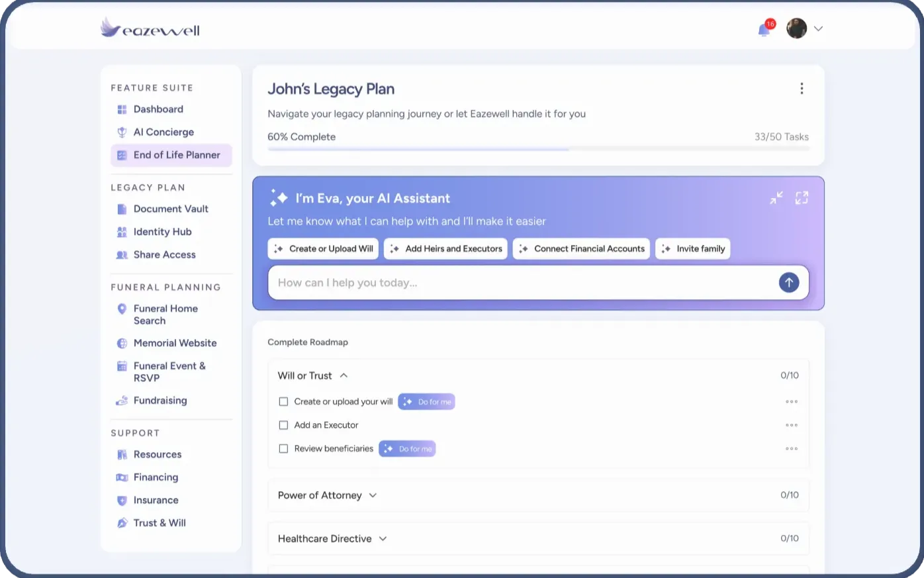This screenshot has height=578, width=924.
Task: Select the Funeral Home Search location pin icon
Action: [x=121, y=309]
